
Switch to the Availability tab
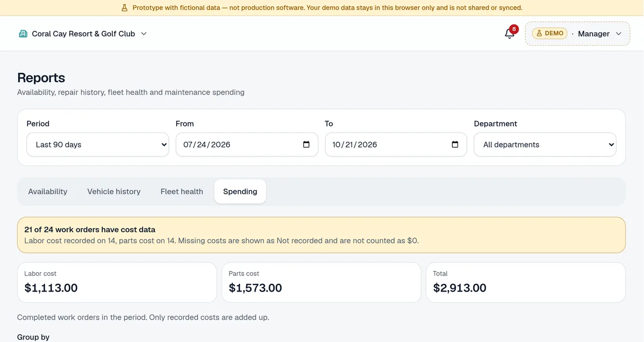[x=48, y=191]
